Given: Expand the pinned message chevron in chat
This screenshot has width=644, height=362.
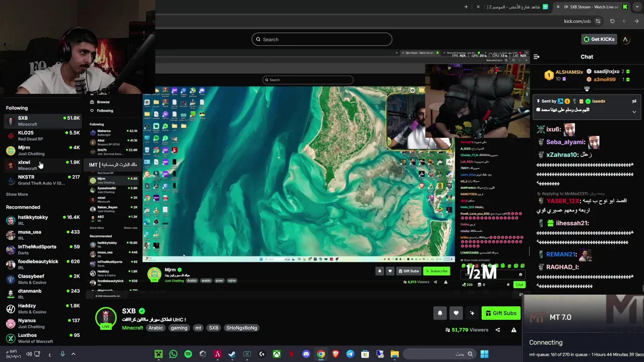Looking at the screenshot, I should point(634,112).
